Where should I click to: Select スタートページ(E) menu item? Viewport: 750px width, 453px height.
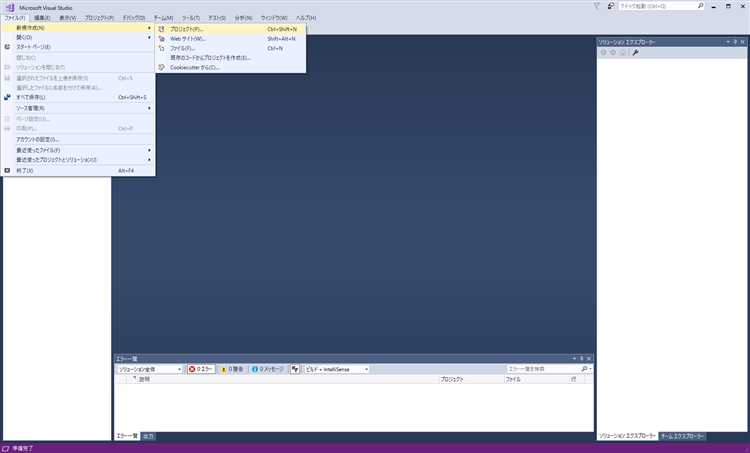(x=78, y=47)
